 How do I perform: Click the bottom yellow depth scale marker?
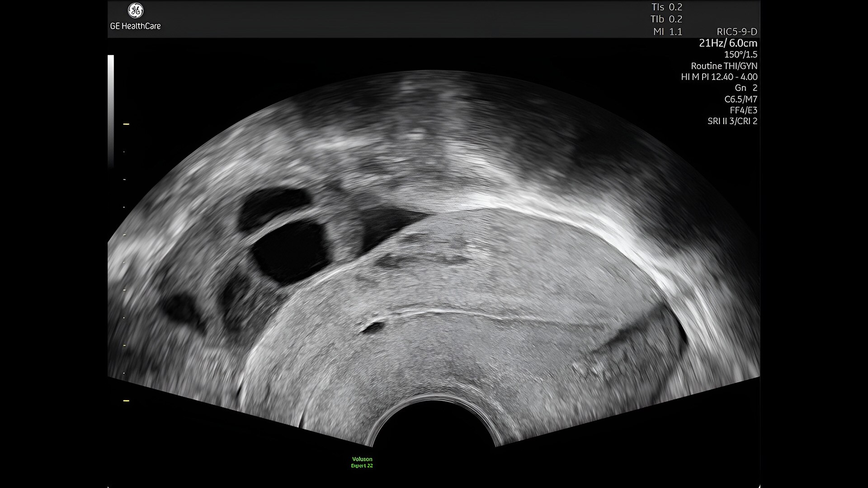point(126,401)
